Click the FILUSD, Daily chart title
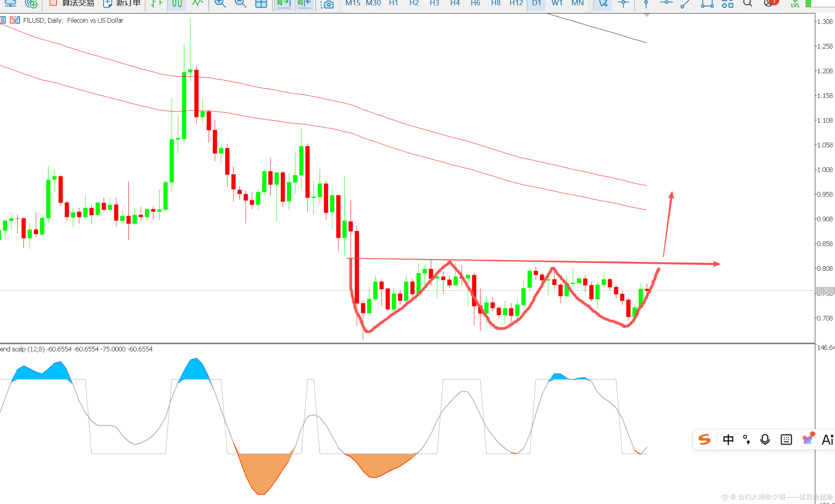The height and width of the screenshot is (504, 835). click(73, 20)
